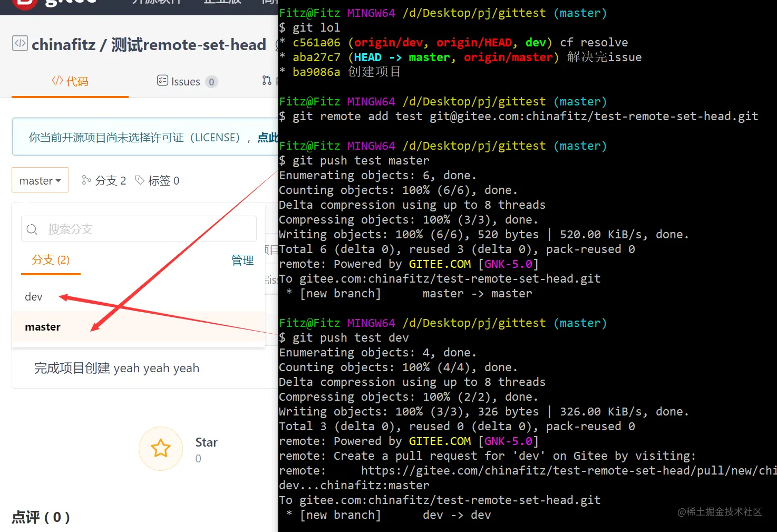Select the 分支 (2) tab in dropdown
Viewport: 777px width, 532px height.
click(x=51, y=260)
